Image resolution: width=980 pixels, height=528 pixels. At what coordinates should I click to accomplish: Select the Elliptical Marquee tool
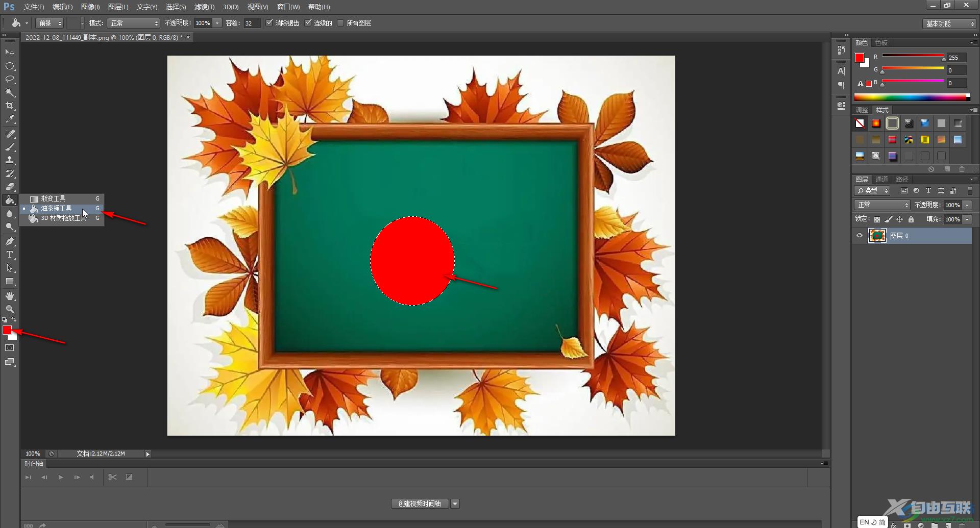[x=10, y=66]
